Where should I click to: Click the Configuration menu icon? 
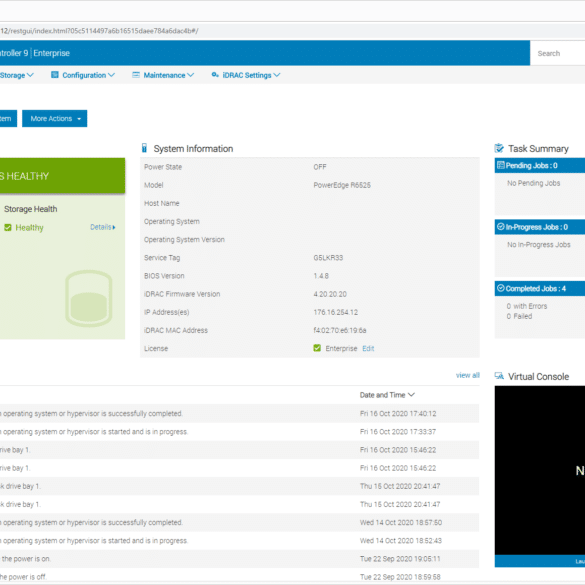click(x=55, y=75)
